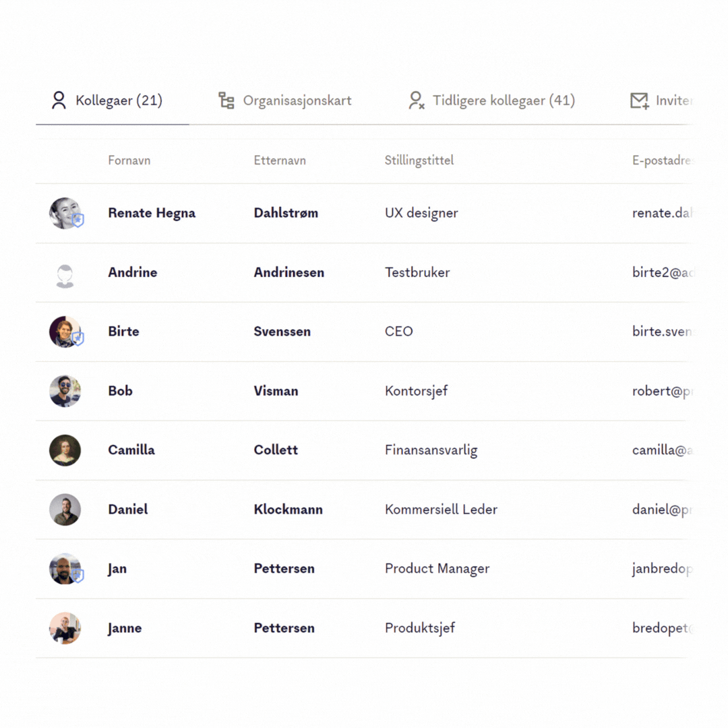Click Bob Visman's profile photo
This screenshot has height=728, width=728.
pyautogui.click(x=65, y=391)
